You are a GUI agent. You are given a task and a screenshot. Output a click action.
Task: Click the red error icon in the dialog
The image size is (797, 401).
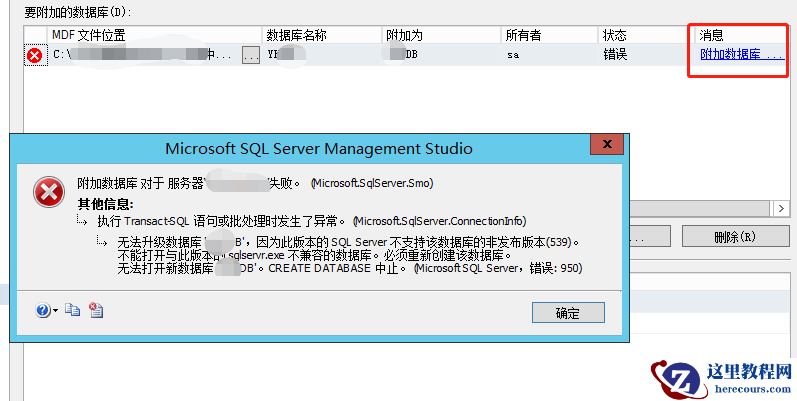click(47, 191)
